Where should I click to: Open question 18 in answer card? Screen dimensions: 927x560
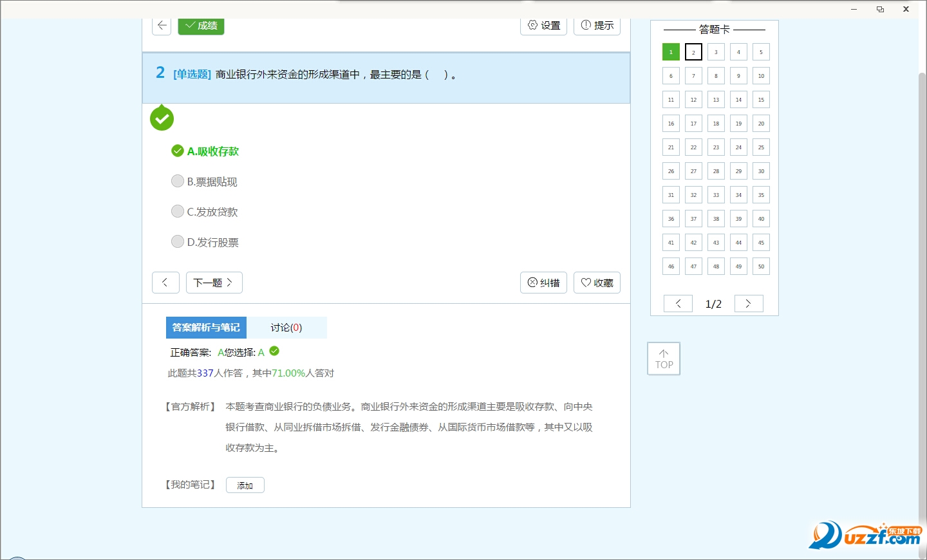716,124
